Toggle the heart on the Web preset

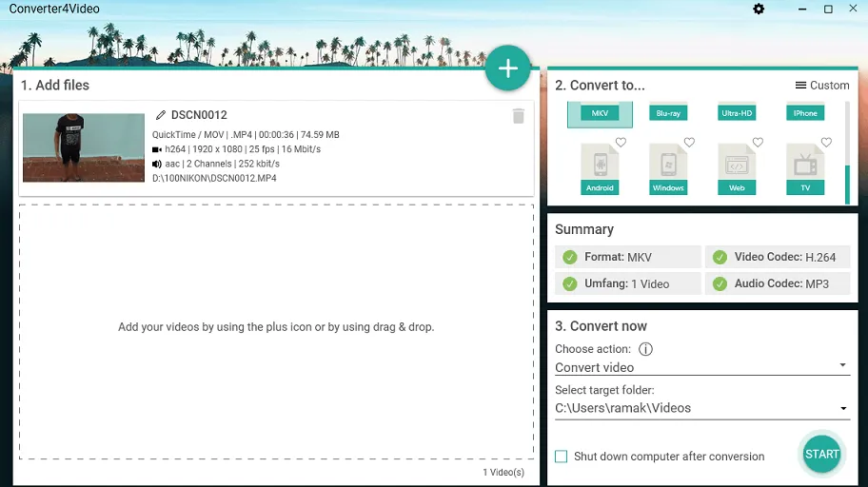pos(758,143)
